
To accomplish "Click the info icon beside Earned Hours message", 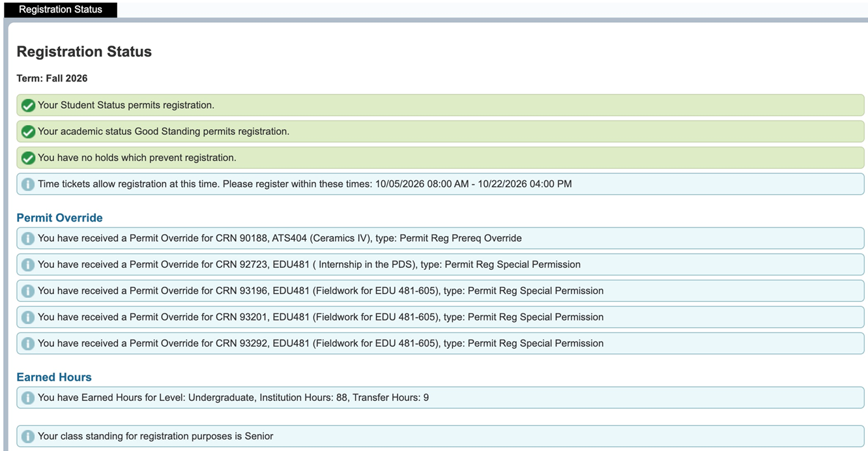I will point(28,398).
